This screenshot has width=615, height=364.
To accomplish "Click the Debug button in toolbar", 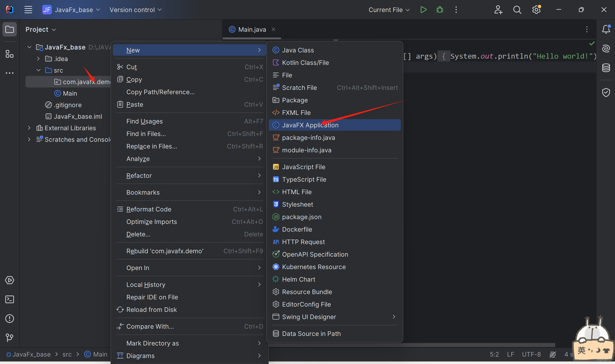I will [440, 10].
